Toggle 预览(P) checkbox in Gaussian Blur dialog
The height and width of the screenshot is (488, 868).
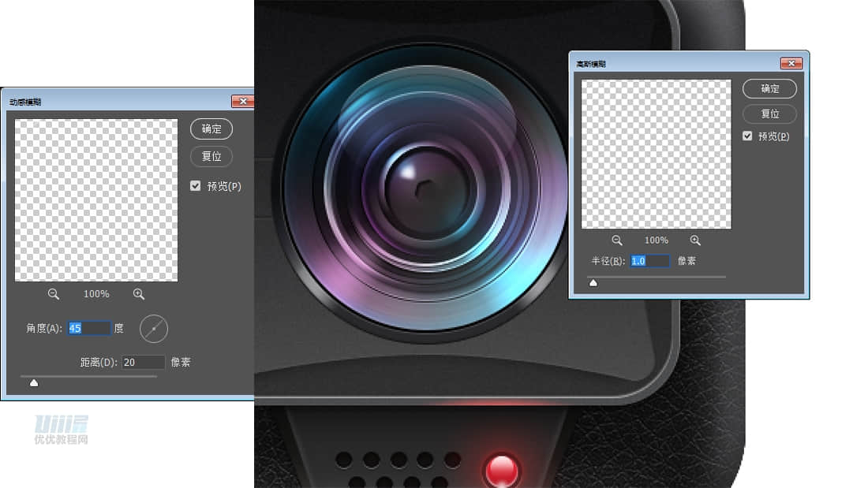point(747,136)
